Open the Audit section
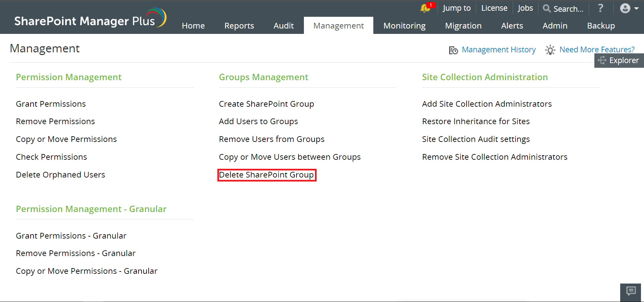This screenshot has height=302, width=644. (x=283, y=26)
